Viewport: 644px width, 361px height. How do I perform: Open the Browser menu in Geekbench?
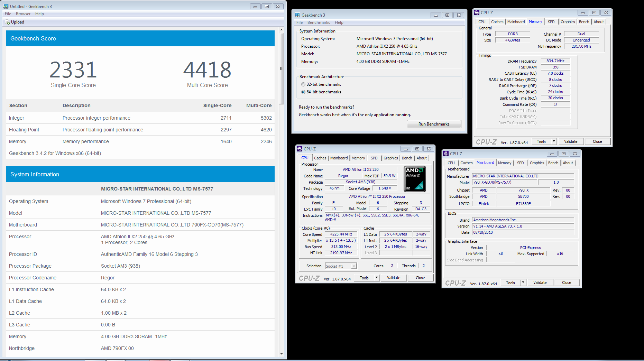[23, 14]
